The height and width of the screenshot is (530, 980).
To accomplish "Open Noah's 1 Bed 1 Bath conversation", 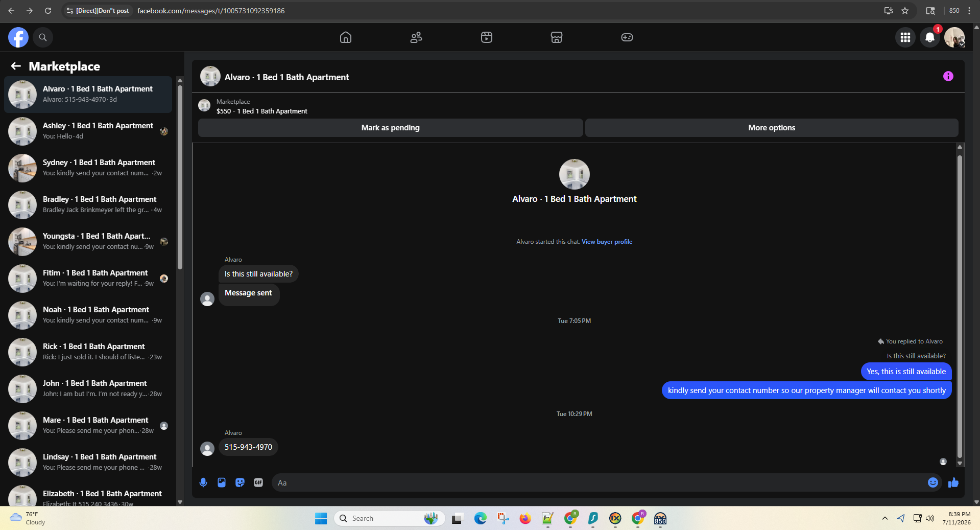I will (x=88, y=315).
